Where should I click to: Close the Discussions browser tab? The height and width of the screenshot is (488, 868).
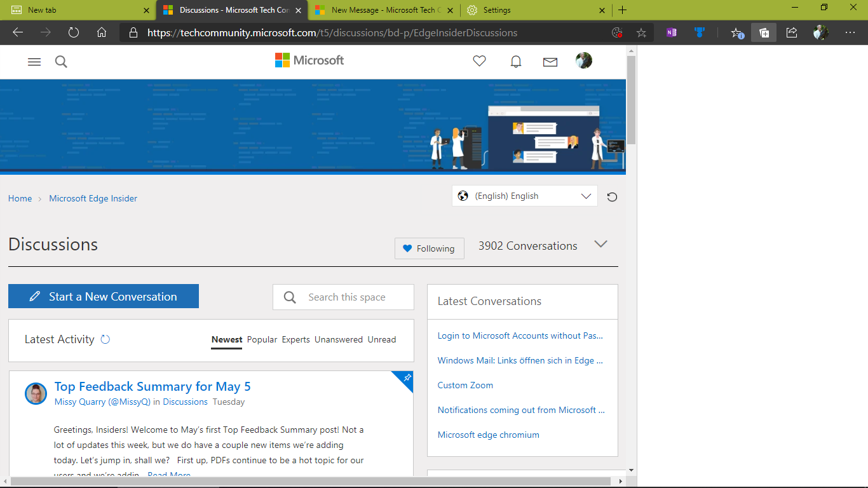(x=299, y=10)
